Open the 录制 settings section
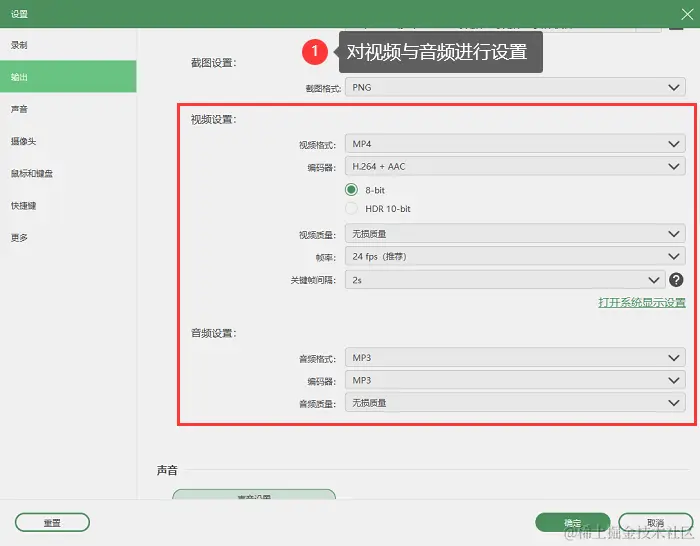700x546 pixels. click(x=68, y=45)
